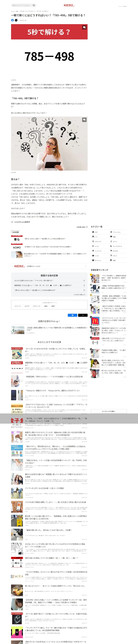Open the 恋愛 breadcrumb link
This screenshot has height=644, width=138.
click(17, 11)
